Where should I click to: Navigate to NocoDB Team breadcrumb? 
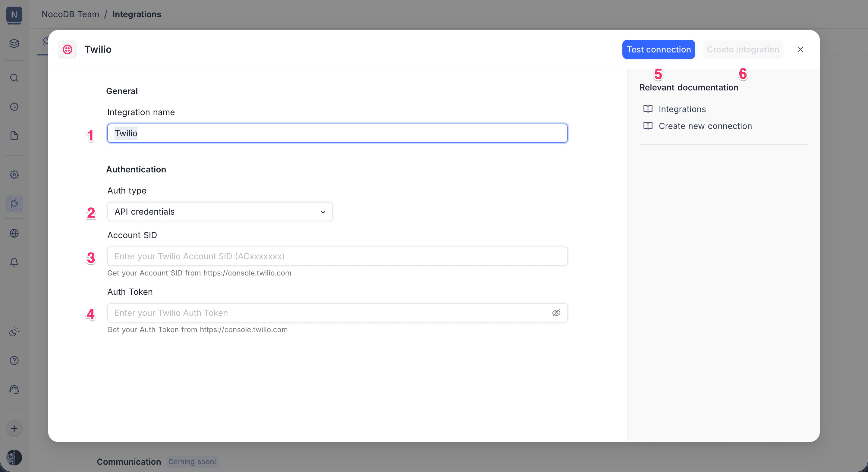(x=70, y=14)
